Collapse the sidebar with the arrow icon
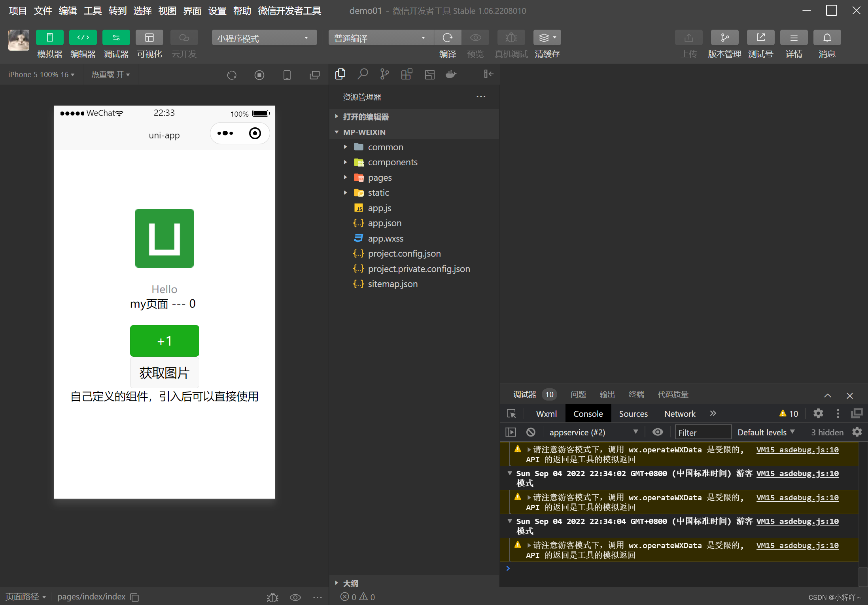The width and height of the screenshot is (868, 605). point(489,74)
